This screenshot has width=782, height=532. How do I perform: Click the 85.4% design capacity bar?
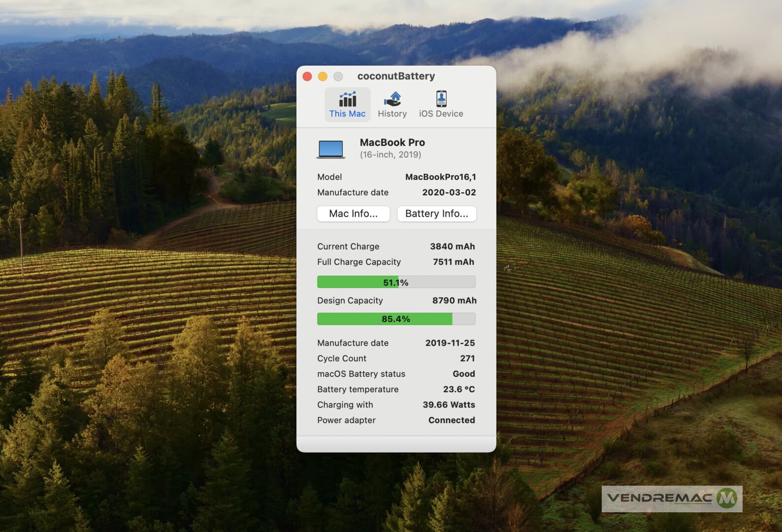click(396, 319)
